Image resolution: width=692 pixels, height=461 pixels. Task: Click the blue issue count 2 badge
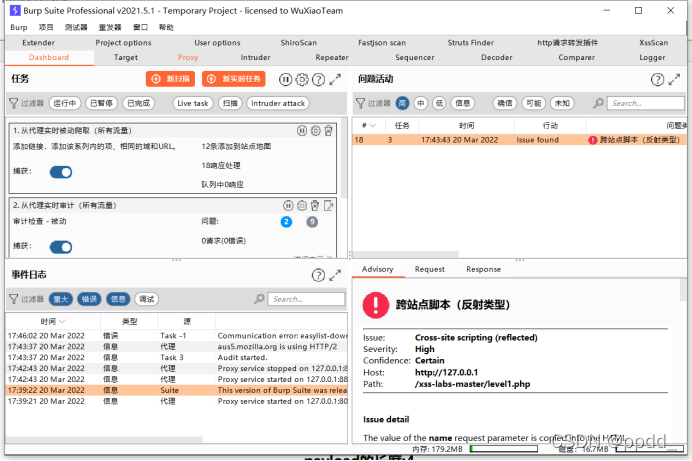(x=286, y=222)
